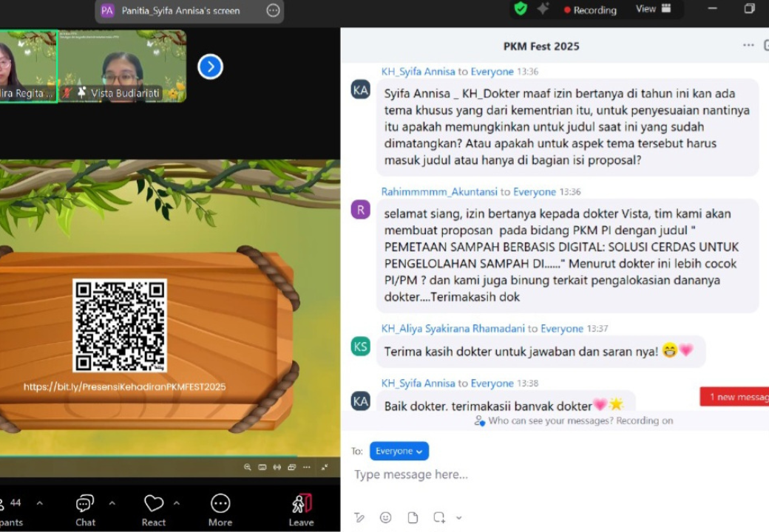The height and width of the screenshot is (532, 769).
Task: Minimize the Zoom window
Action: 712,8
